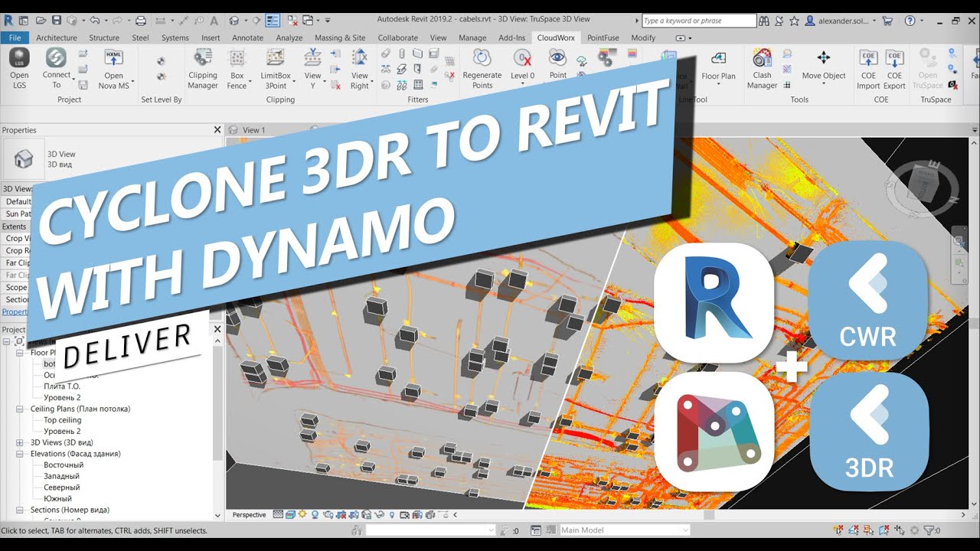Click the Thin Lines icon in quick access toolbar

(x=273, y=20)
